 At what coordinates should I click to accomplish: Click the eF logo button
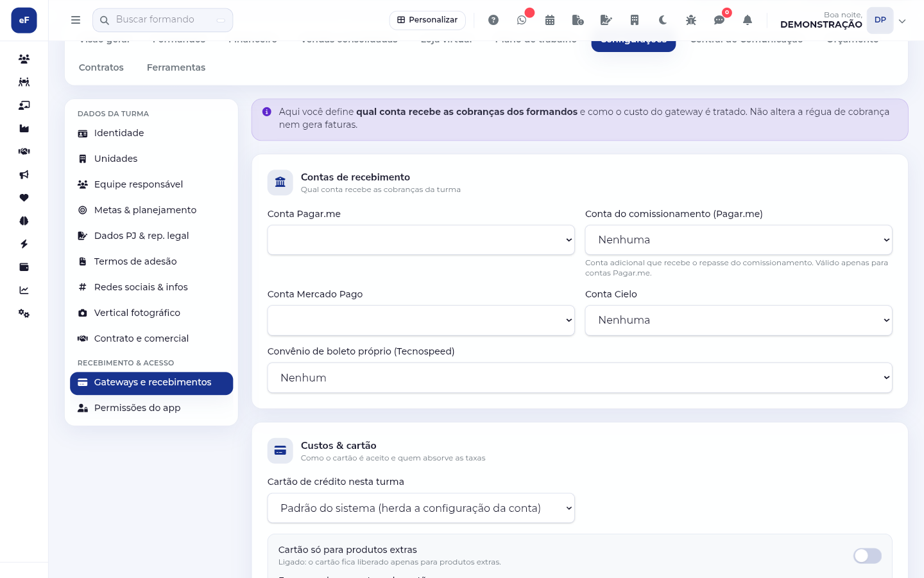tap(24, 20)
